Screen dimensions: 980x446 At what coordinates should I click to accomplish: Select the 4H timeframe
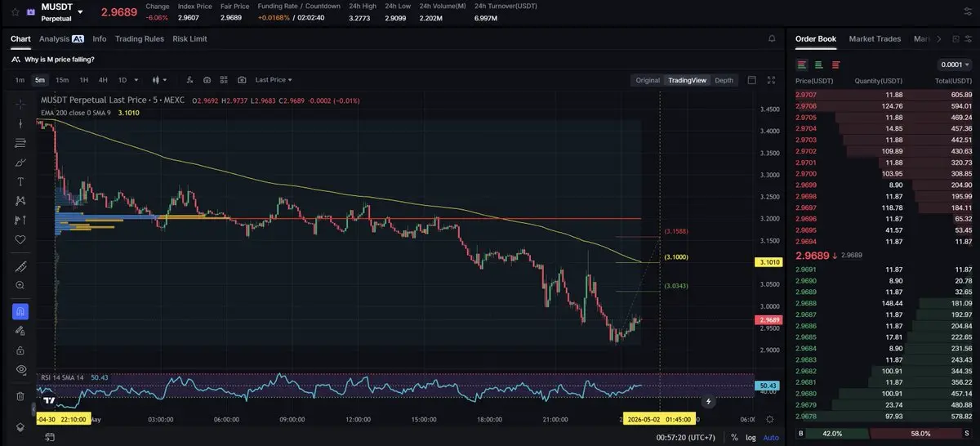pyautogui.click(x=103, y=80)
